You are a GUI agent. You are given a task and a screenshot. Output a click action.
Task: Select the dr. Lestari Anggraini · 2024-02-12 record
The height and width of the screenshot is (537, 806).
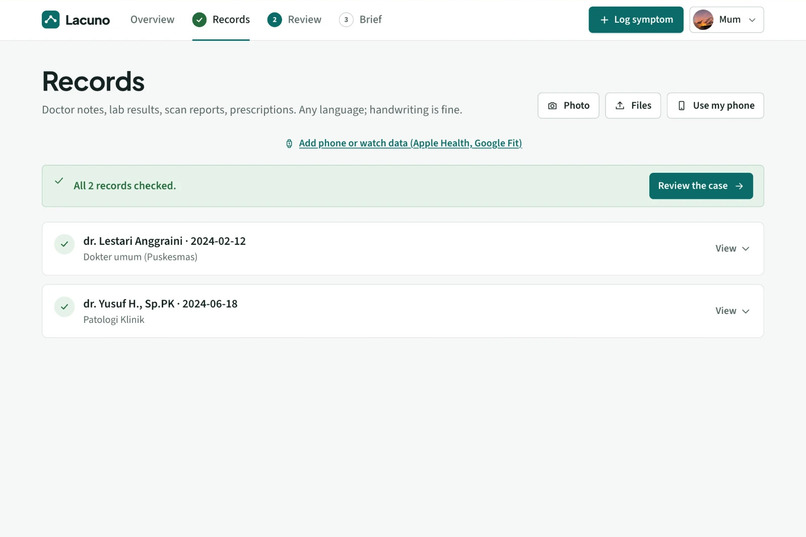403,249
